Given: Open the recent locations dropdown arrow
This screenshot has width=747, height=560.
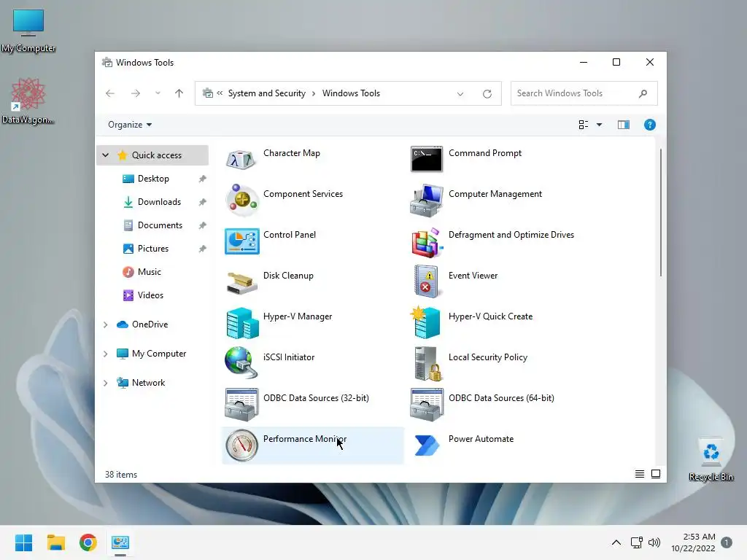Looking at the screenshot, I should [158, 93].
